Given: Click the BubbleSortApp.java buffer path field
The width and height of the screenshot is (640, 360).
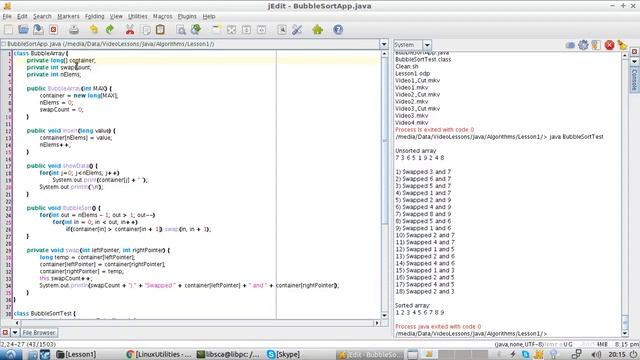Looking at the screenshot, I should click(x=190, y=44).
